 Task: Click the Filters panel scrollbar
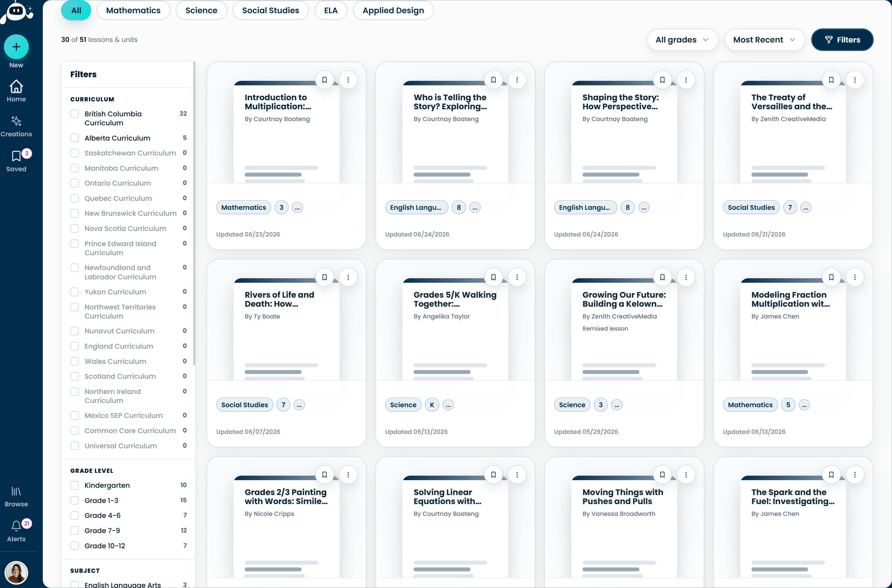(194, 214)
